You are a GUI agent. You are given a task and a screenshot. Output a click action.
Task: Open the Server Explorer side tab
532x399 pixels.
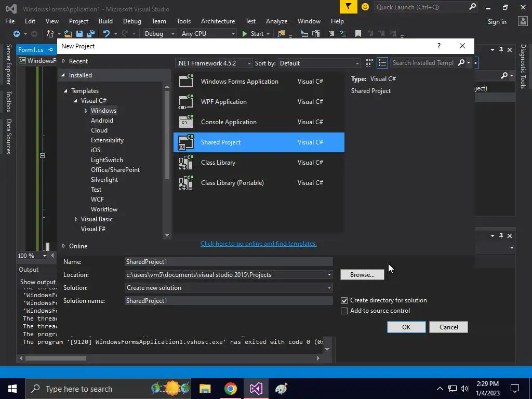click(8, 64)
